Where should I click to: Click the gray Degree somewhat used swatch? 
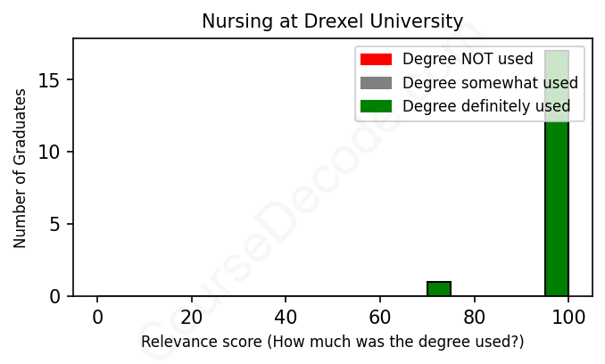[x=376, y=83]
